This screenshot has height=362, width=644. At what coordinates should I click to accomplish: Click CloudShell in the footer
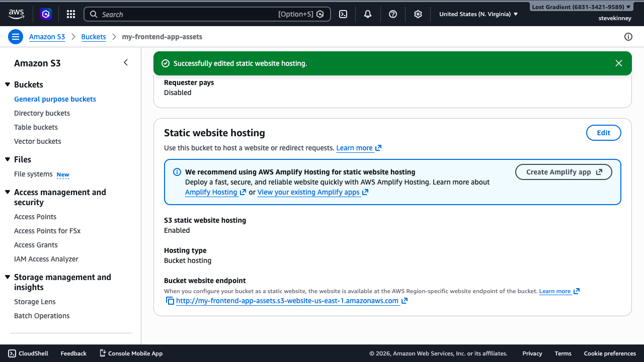(x=28, y=353)
